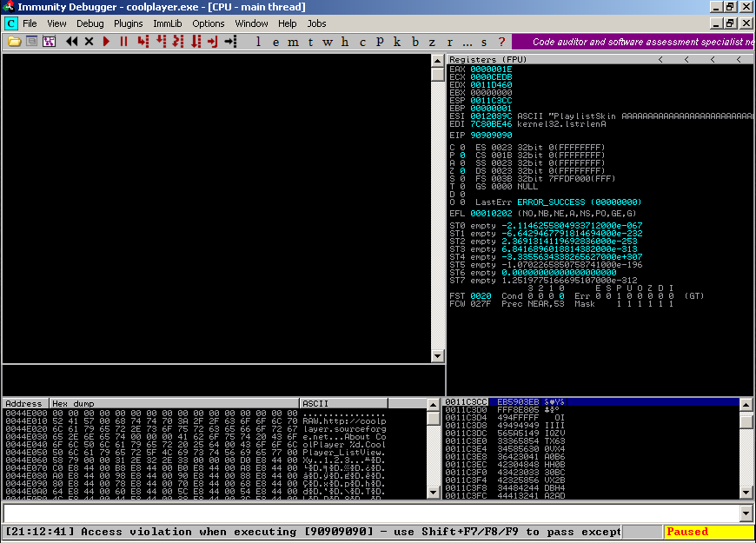Click the 'z' toolbar button
Image resolution: width=756 pixels, height=543 pixels.
pyautogui.click(x=433, y=42)
